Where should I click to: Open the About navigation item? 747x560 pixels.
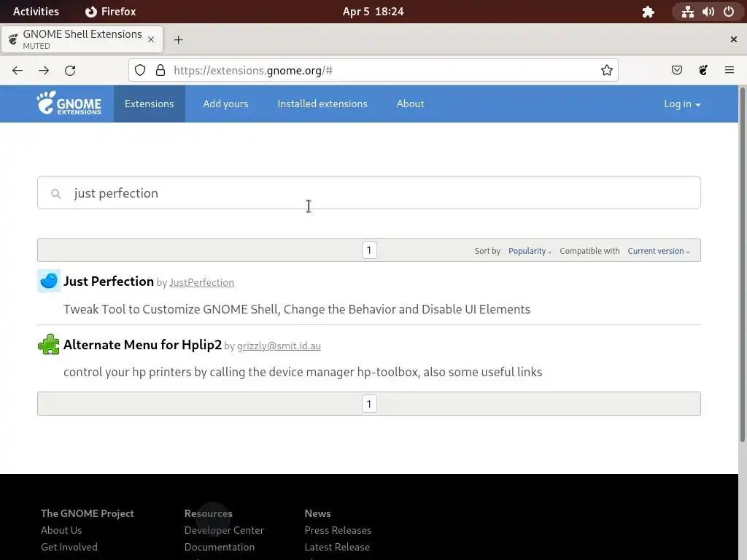[410, 104]
